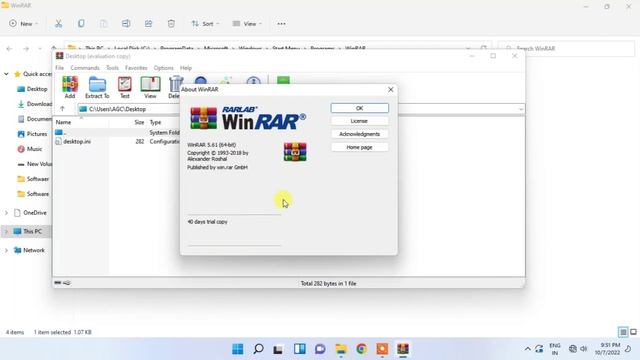Click the volume icon in system tray
Screen dimensions: 640x360
[x=584, y=349]
